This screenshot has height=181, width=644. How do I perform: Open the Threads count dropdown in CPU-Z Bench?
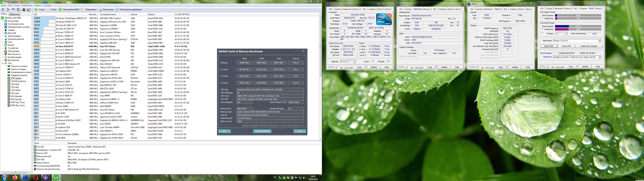566,34
